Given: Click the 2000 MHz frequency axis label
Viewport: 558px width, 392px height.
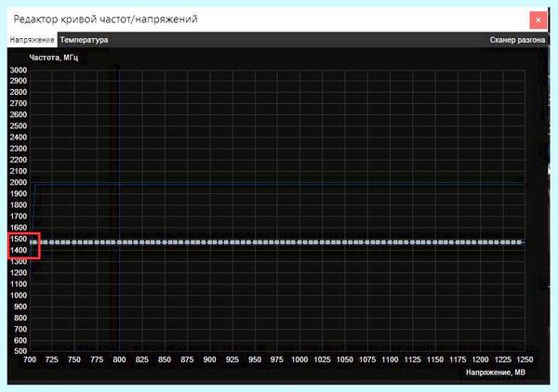Looking at the screenshot, I should pyautogui.click(x=19, y=183).
